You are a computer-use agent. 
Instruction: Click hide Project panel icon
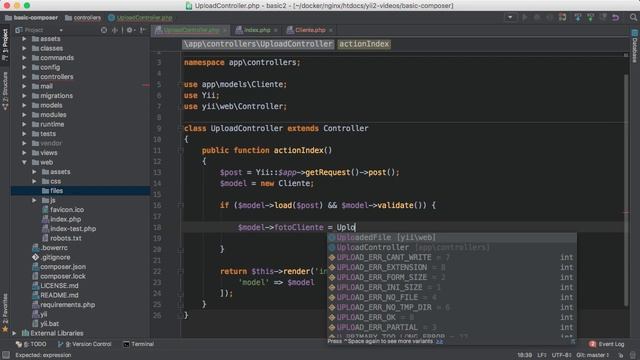(x=142, y=30)
